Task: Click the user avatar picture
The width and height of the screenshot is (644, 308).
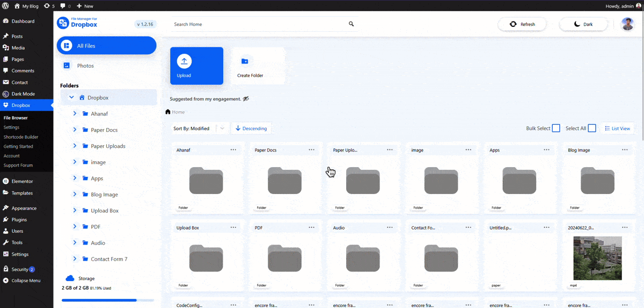Action: [x=627, y=24]
